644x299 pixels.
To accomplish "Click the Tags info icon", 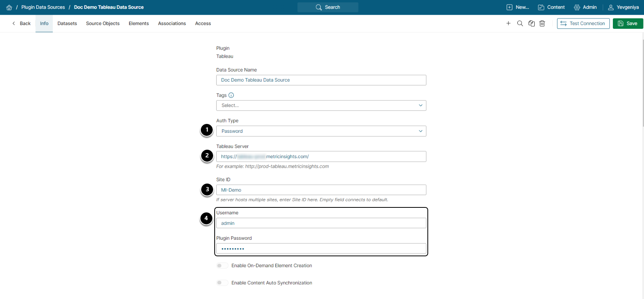I will pos(231,95).
